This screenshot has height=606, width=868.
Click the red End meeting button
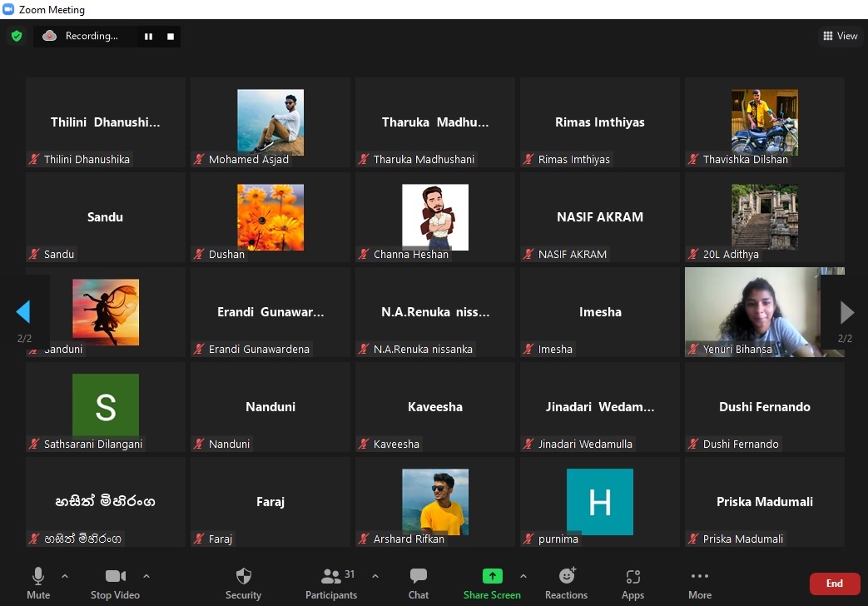click(835, 584)
